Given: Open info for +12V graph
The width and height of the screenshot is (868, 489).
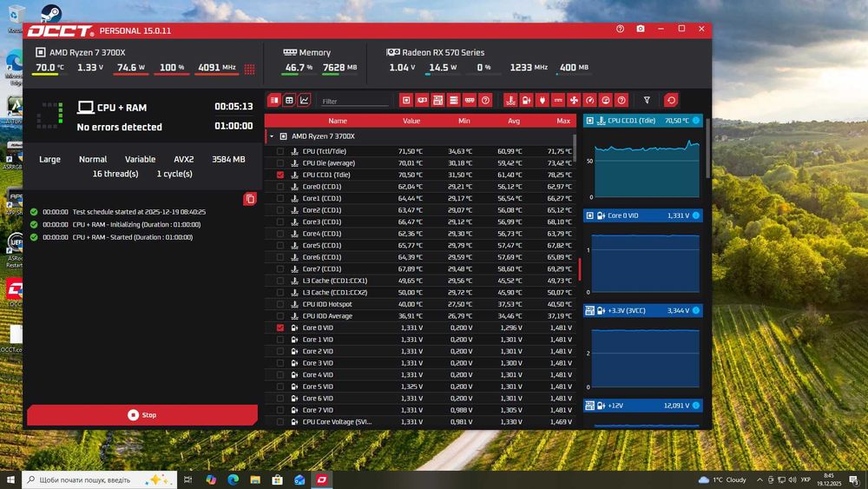Looking at the screenshot, I should pos(696,406).
